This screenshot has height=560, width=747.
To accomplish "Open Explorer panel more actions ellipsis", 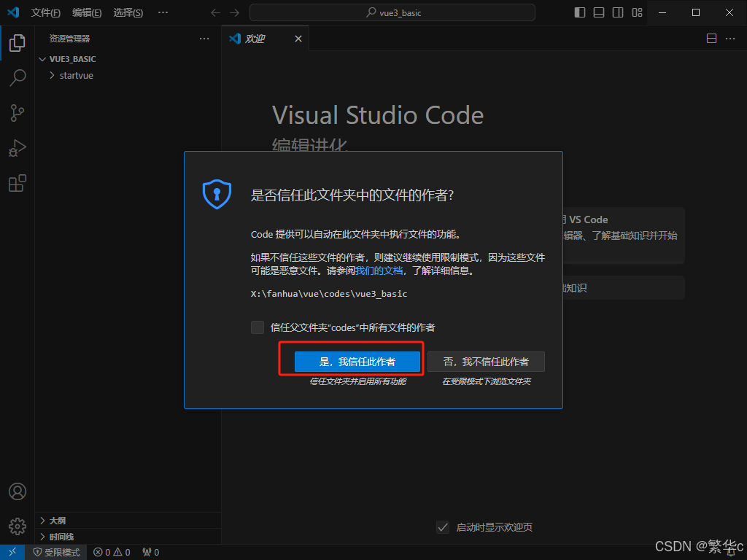I will pyautogui.click(x=204, y=39).
